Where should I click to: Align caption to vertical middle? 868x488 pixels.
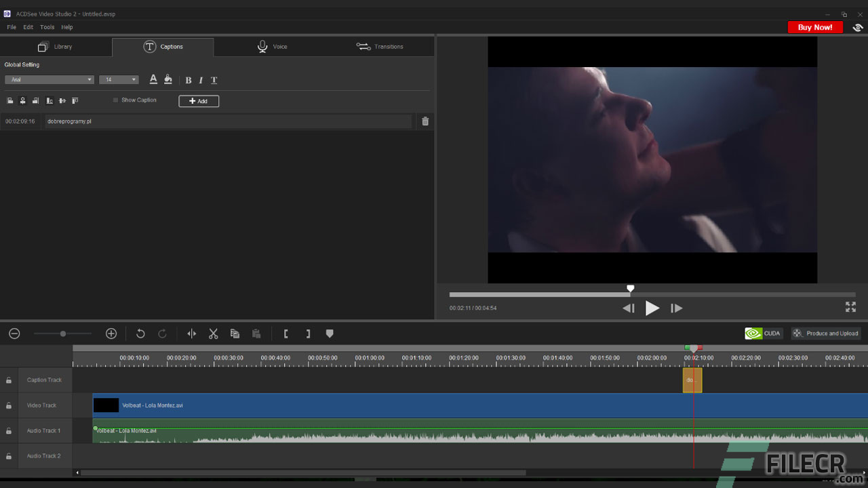click(62, 101)
